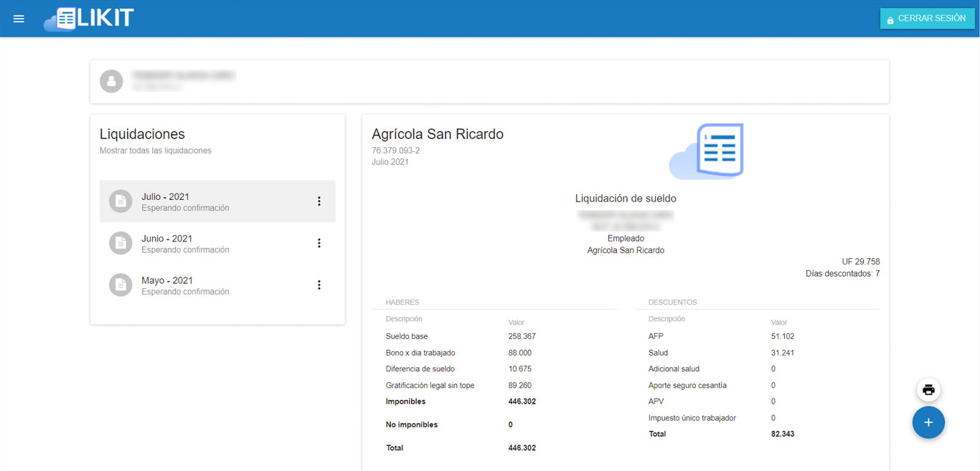Open the hamburger navigation menu
The height and width of the screenshot is (471, 980).
(19, 19)
